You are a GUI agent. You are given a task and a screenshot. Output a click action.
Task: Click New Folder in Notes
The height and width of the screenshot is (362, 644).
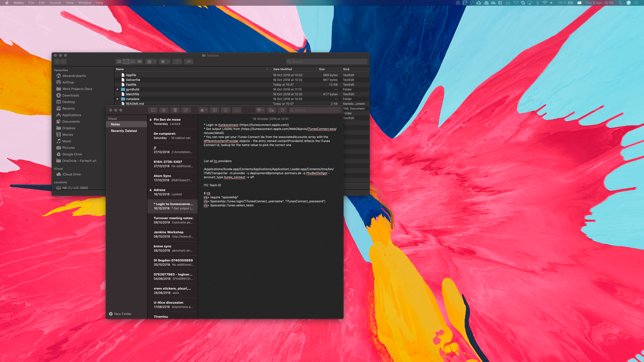click(x=120, y=314)
